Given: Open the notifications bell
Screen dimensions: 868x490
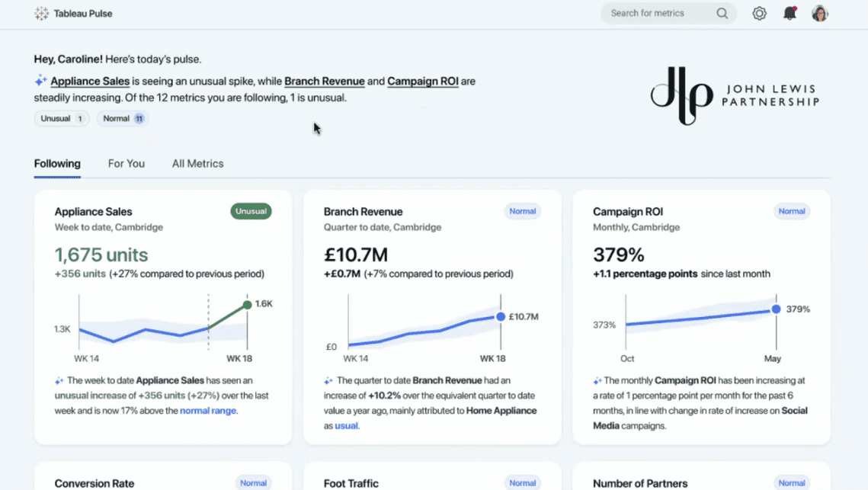Looking at the screenshot, I should point(790,14).
